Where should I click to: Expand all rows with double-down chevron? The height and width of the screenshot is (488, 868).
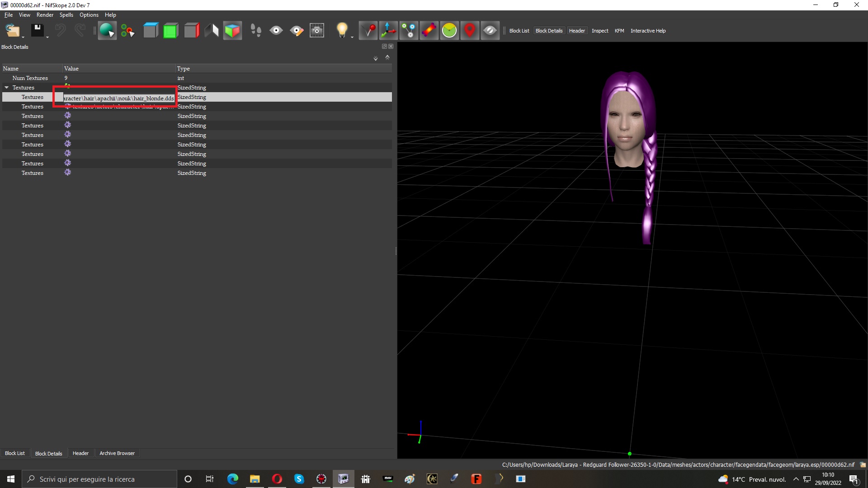click(375, 58)
